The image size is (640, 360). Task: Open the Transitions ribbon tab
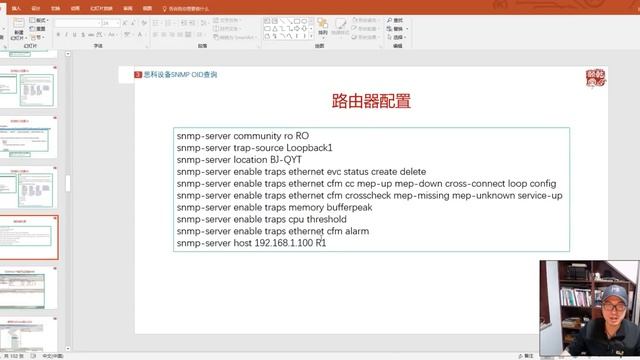[x=56, y=8]
